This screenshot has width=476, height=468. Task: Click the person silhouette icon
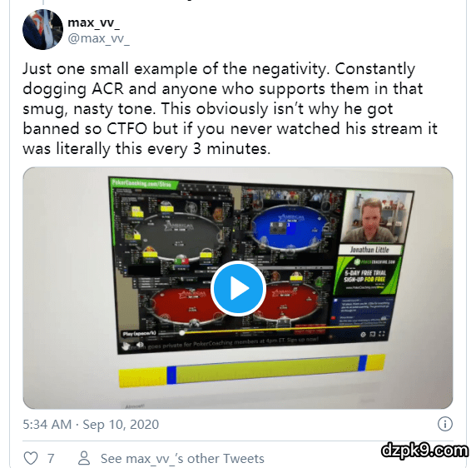[84, 458]
